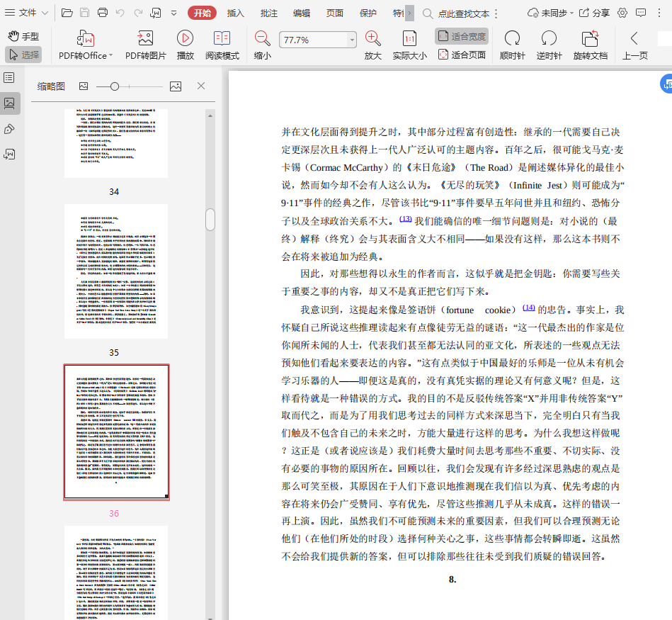This screenshot has width=672, height=620.
Task: Toggle 适合宽度 fit width
Action: pos(462,36)
